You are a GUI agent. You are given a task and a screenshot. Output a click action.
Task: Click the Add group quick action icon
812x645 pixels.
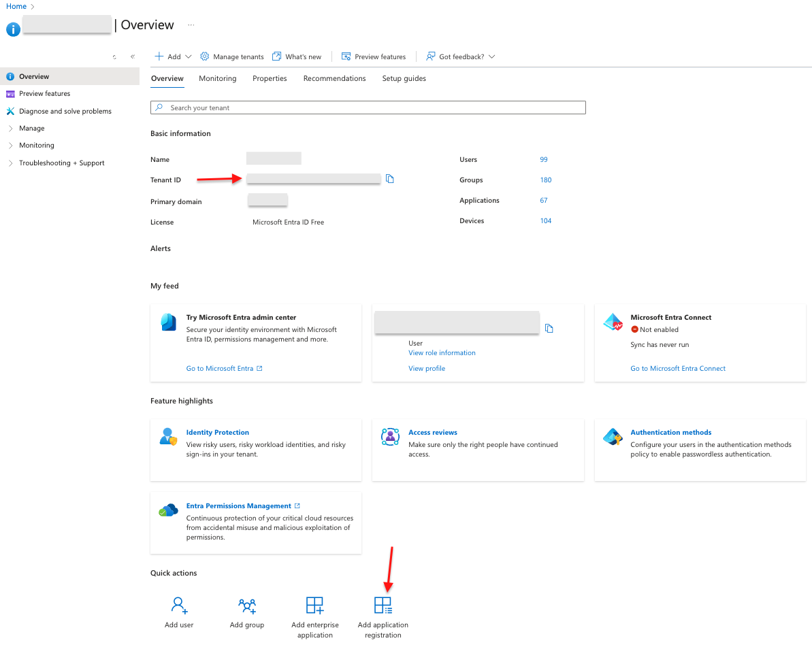click(247, 605)
